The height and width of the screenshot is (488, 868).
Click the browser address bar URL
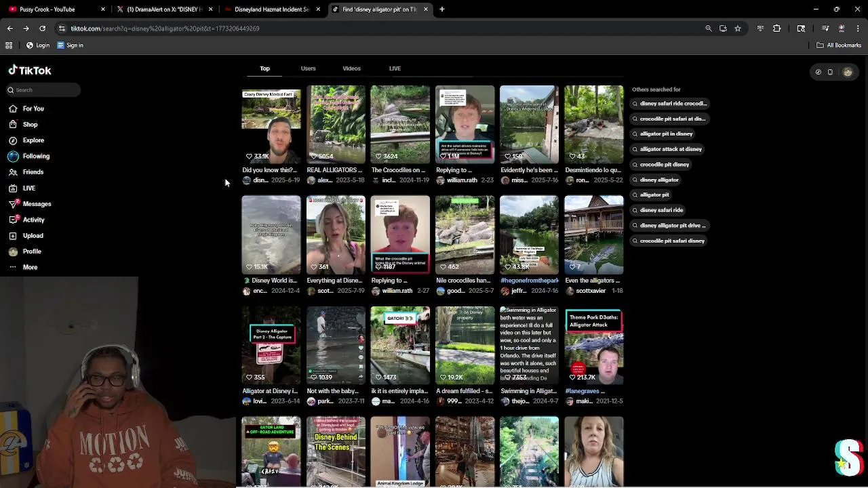(165, 28)
